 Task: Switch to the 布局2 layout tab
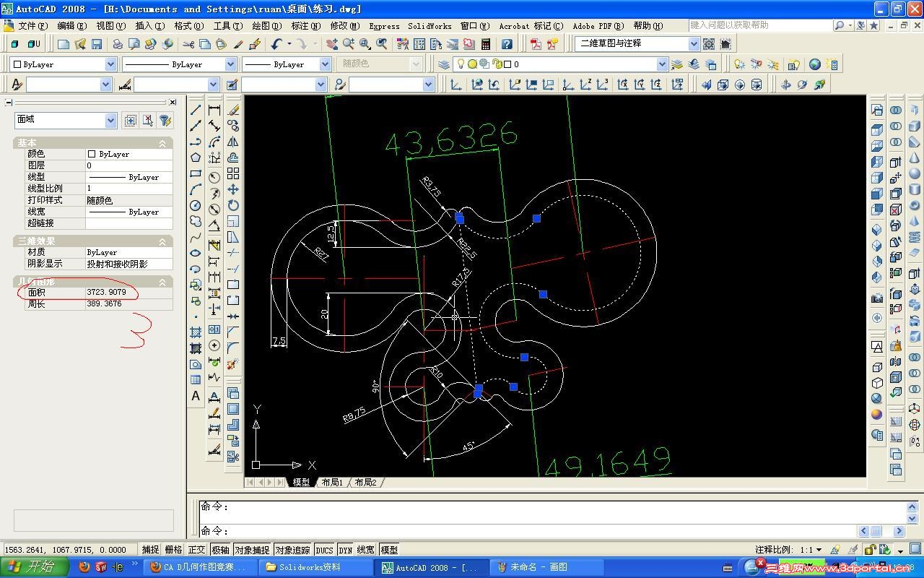(366, 483)
